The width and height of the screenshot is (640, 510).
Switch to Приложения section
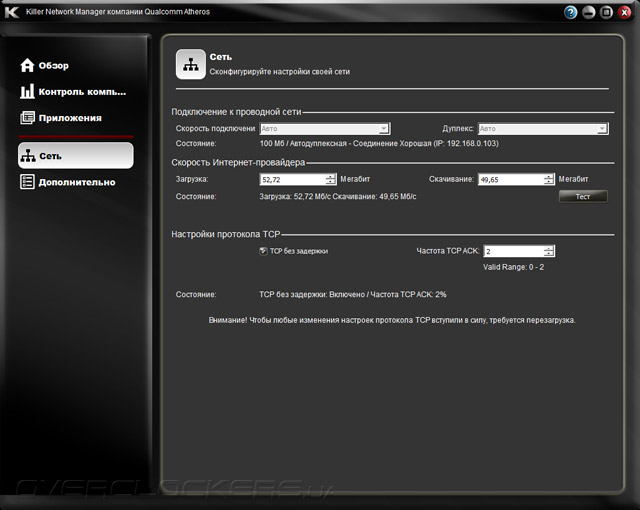click(61, 118)
